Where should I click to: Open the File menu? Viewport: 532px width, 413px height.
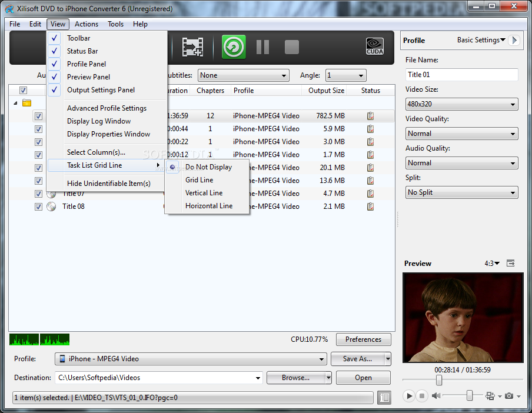(15, 24)
